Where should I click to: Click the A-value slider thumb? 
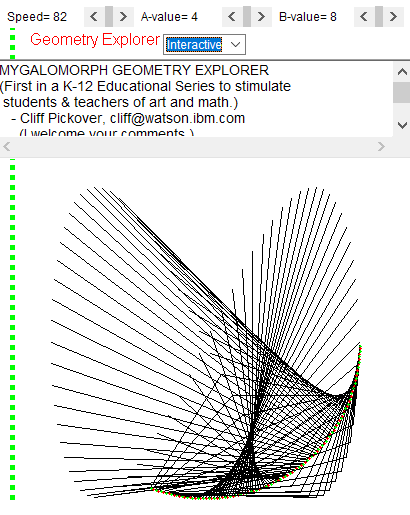coord(247,16)
